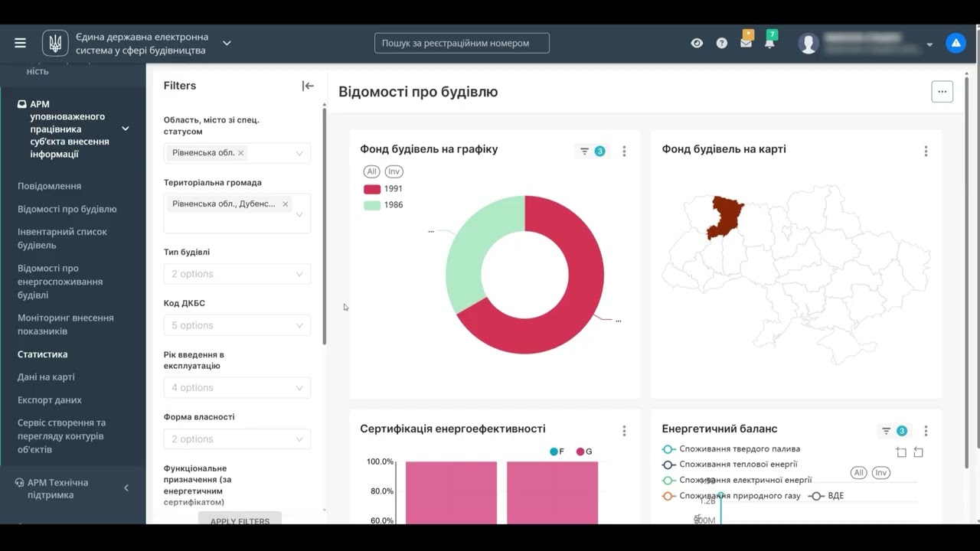This screenshot has height=551, width=980.
Task: Remove the Рівненська обл. region tag
Action: [x=240, y=153]
